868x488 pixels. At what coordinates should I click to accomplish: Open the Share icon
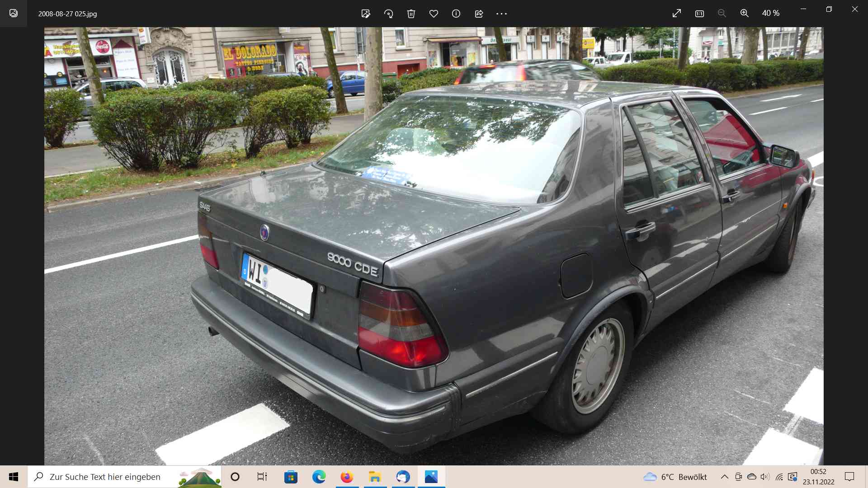click(x=479, y=14)
